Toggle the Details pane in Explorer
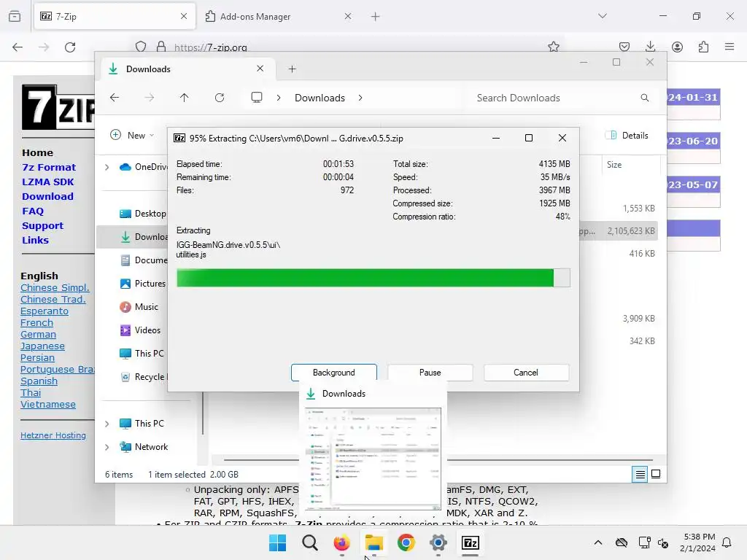 (x=627, y=135)
